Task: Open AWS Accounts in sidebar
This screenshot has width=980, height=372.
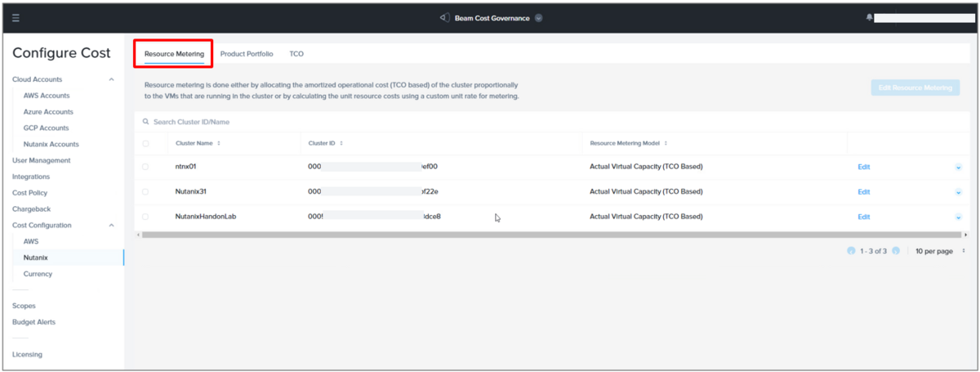Action: [x=47, y=96]
